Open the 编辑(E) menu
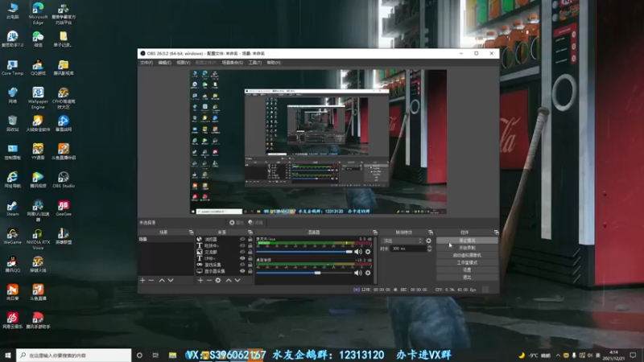This screenshot has width=644, height=362. tap(165, 63)
